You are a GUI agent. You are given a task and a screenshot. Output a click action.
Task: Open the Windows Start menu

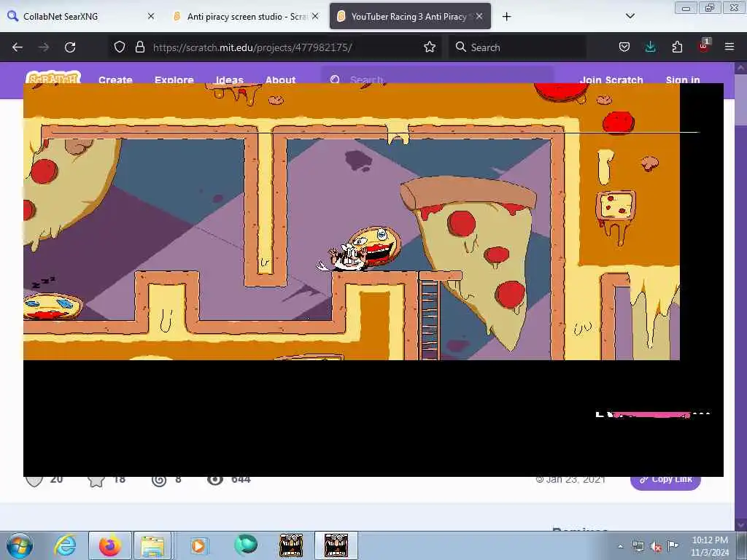pyautogui.click(x=20, y=545)
